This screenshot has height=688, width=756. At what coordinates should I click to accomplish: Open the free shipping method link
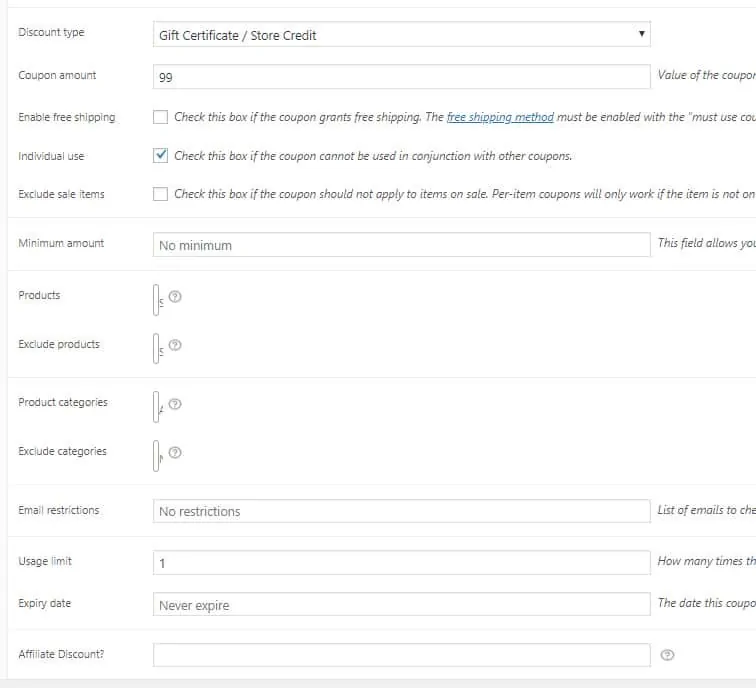[x=500, y=117]
